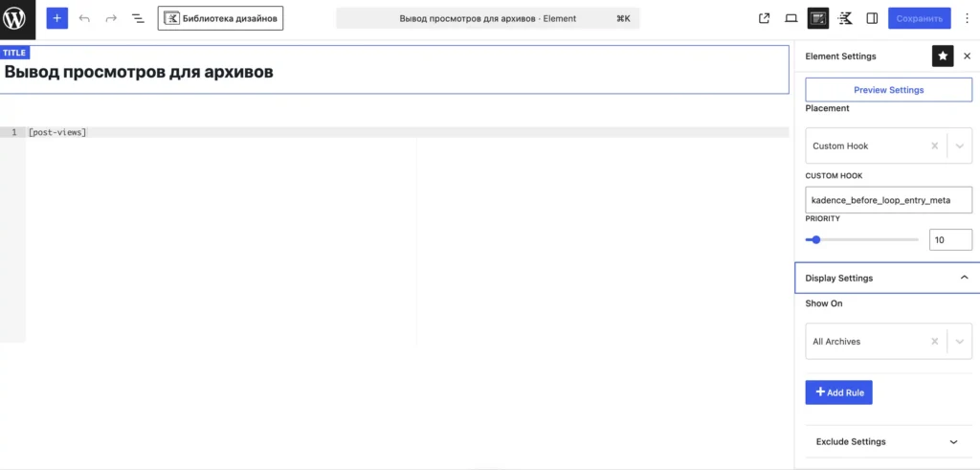Click the Custom Hook name input field
Viewport: 980px width, 470px height.
889,200
